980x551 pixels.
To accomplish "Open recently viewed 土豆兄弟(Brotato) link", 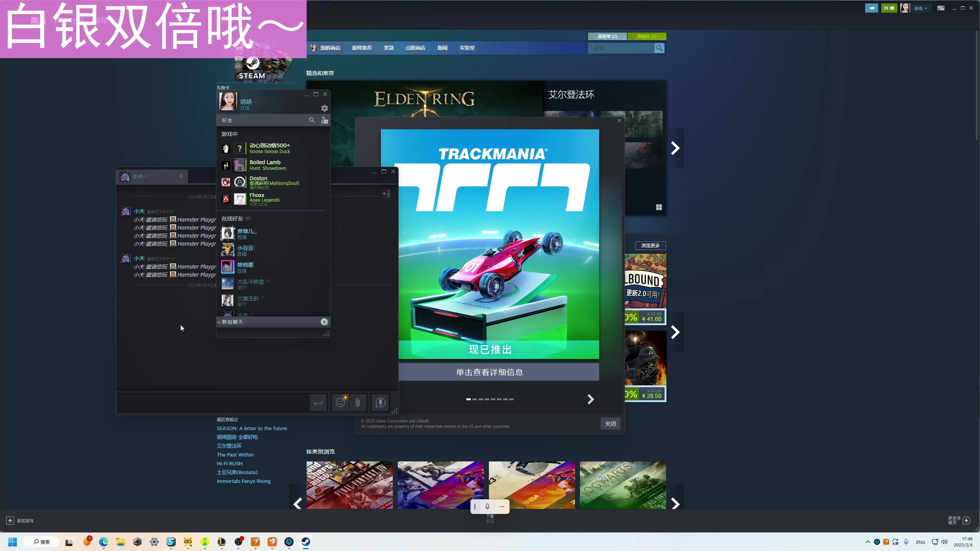I will point(237,472).
